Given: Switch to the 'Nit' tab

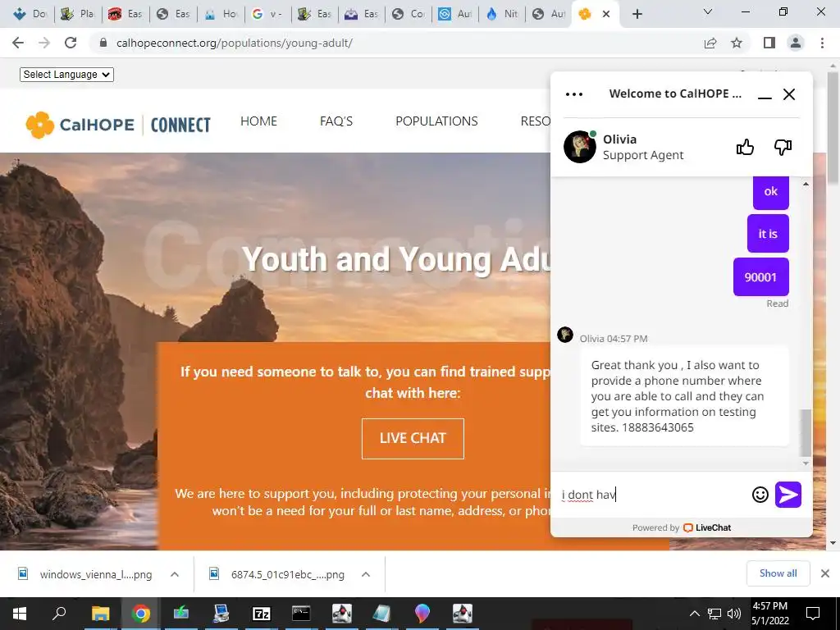Looking at the screenshot, I should (x=502, y=14).
